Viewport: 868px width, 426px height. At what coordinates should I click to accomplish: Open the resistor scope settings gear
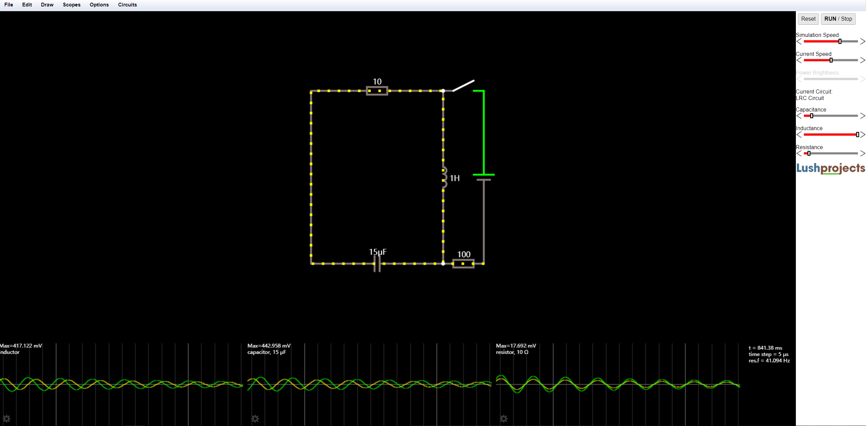click(504, 419)
